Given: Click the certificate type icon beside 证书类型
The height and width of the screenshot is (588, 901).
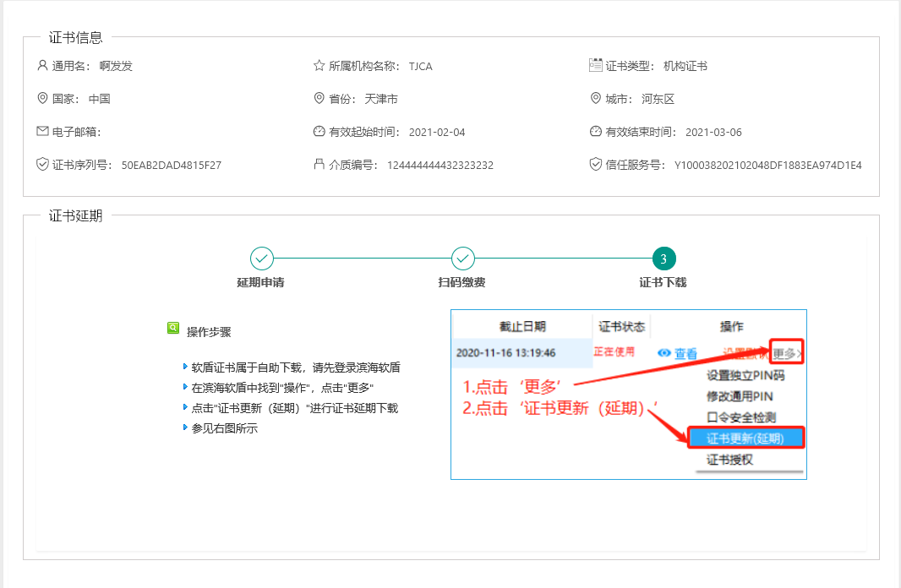Looking at the screenshot, I should [x=595, y=65].
